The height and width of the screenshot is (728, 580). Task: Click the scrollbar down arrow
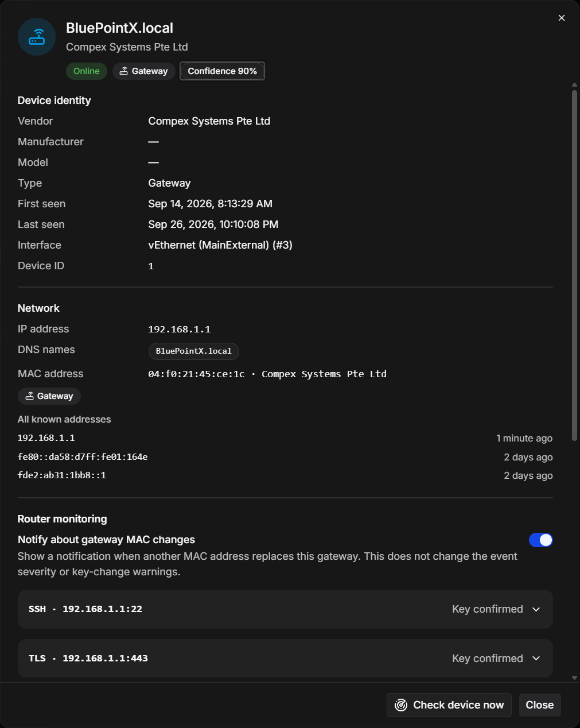coord(574,677)
